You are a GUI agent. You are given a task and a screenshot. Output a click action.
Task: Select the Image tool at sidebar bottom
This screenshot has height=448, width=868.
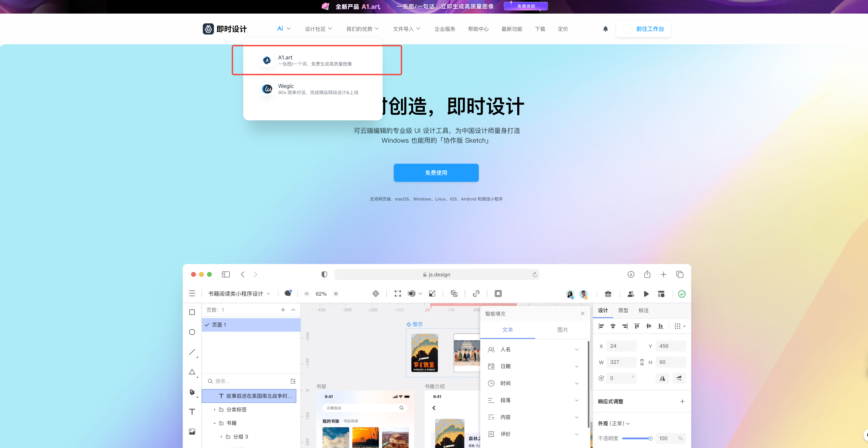click(x=192, y=431)
